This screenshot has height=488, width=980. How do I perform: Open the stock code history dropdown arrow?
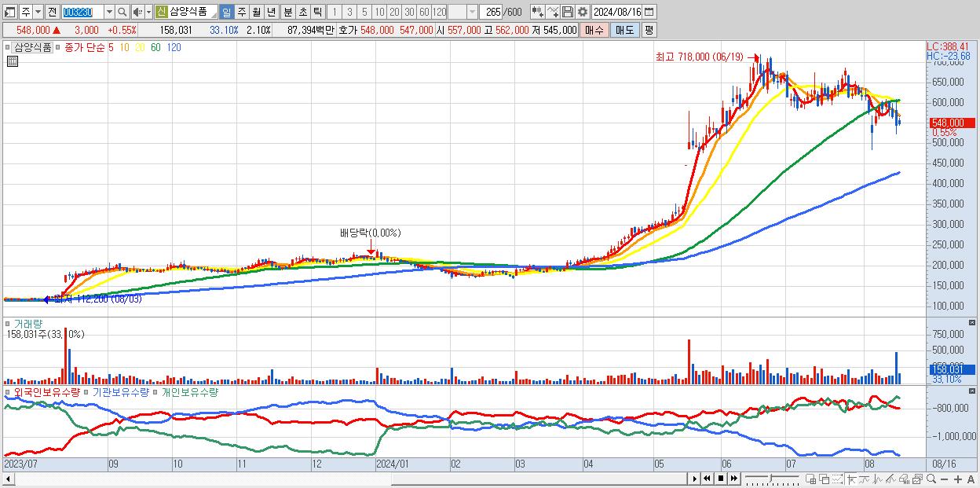(x=110, y=12)
